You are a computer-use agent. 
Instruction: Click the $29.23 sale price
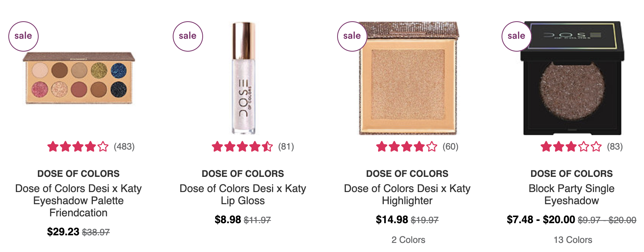tap(63, 232)
